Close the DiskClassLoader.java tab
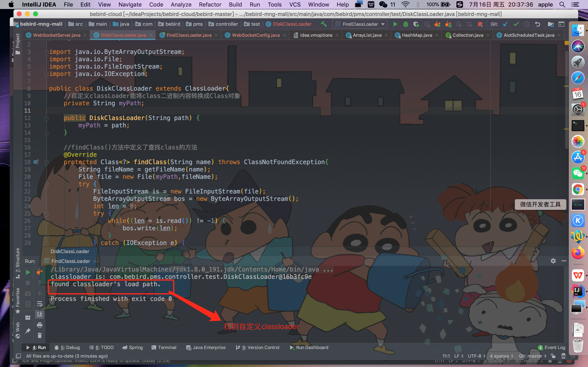Viewport: 588px width, 367px height. coord(151,35)
